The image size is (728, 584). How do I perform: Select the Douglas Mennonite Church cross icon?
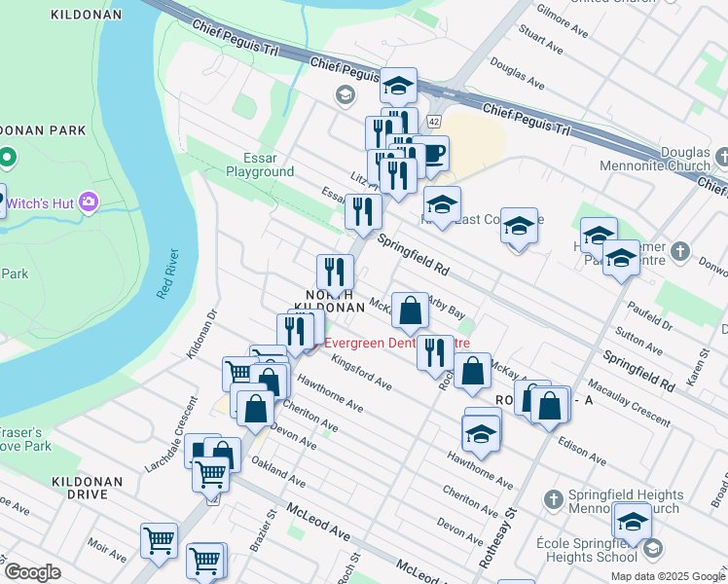pos(721,157)
